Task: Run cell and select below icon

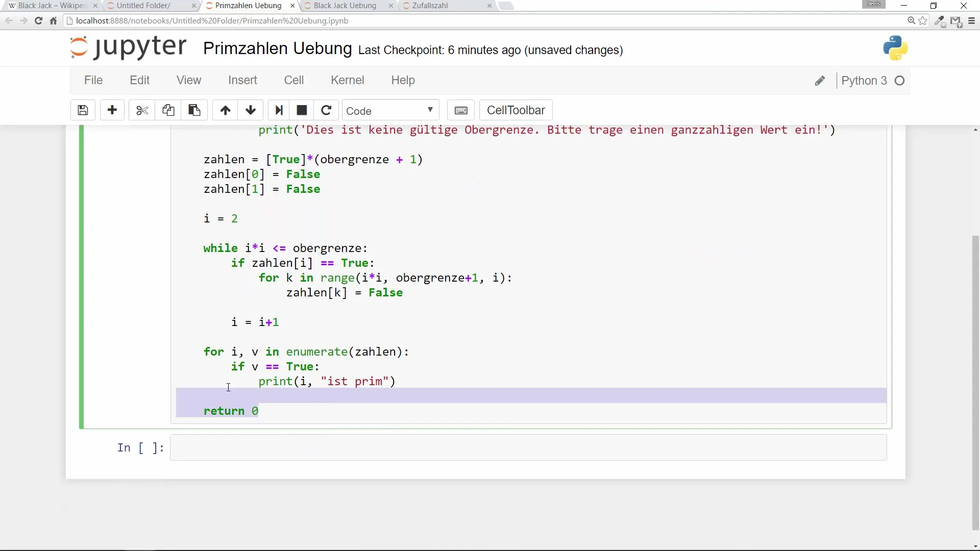Action: (x=279, y=110)
